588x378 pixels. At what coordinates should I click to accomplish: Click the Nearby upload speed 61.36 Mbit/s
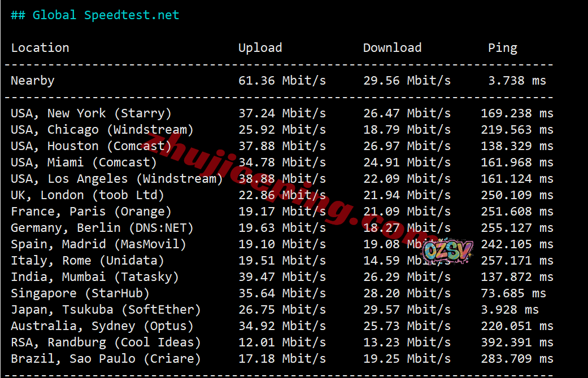coord(282,81)
